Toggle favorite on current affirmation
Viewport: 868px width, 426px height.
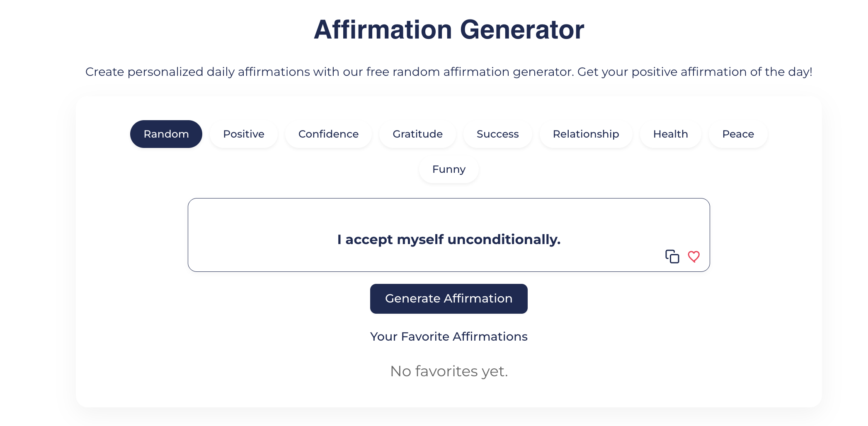tap(693, 257)
